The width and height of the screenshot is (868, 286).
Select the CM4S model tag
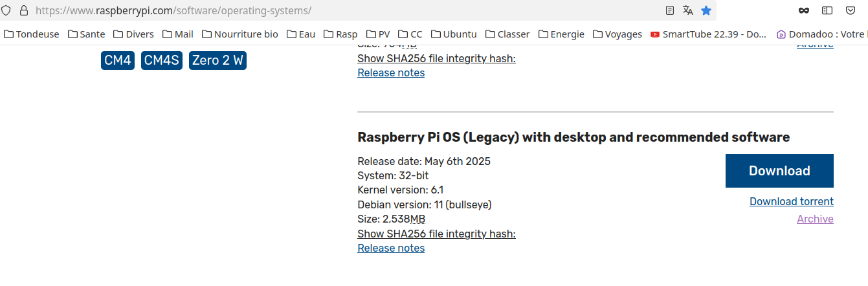[x=162, y=61]
